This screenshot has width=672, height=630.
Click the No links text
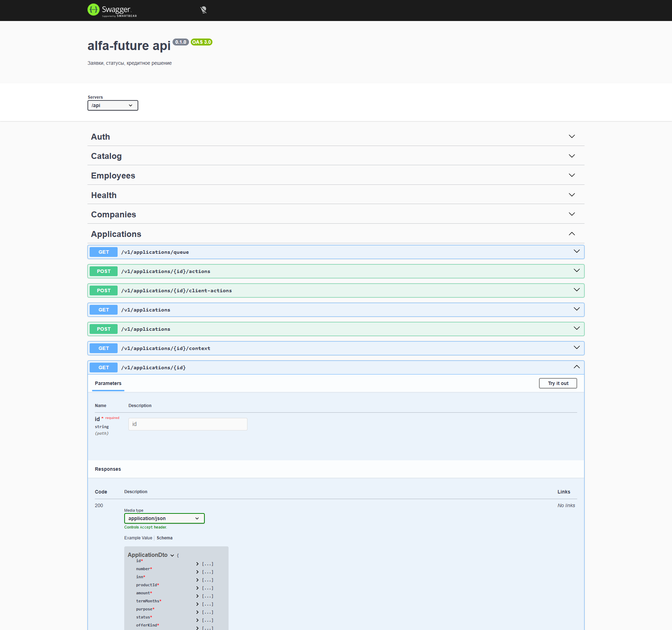click(x=566, y=505)
